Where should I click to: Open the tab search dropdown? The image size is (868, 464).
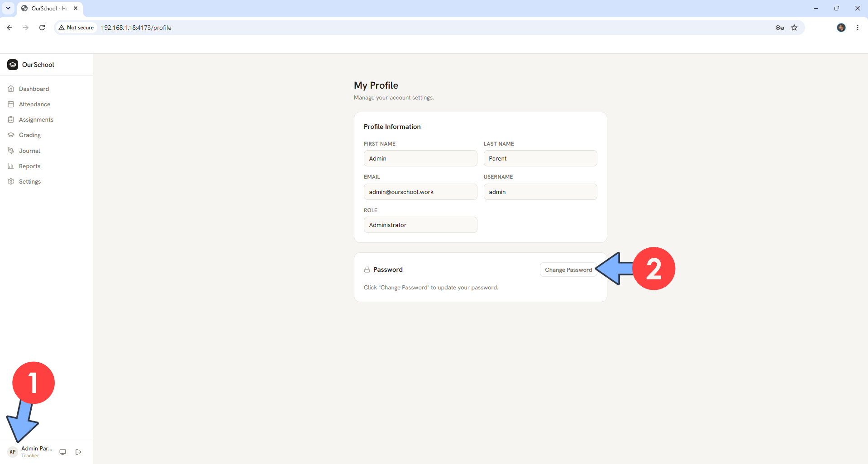tap(8, 8)
